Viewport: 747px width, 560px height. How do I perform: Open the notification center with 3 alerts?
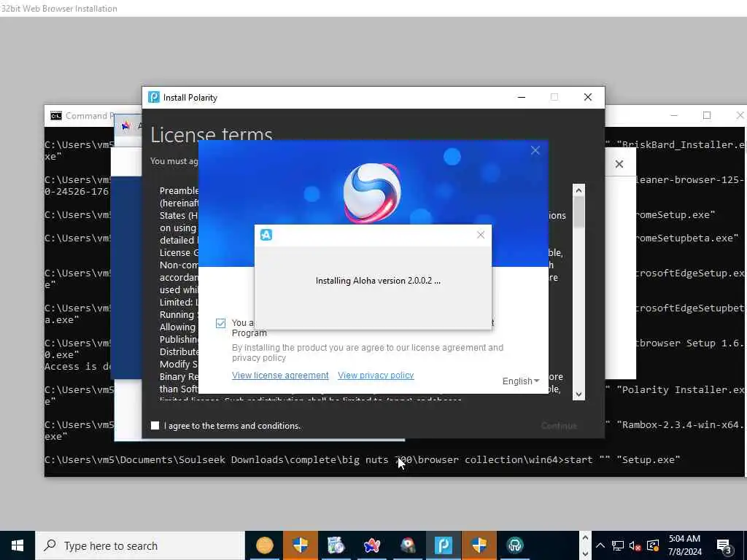(x=724, y=545)
